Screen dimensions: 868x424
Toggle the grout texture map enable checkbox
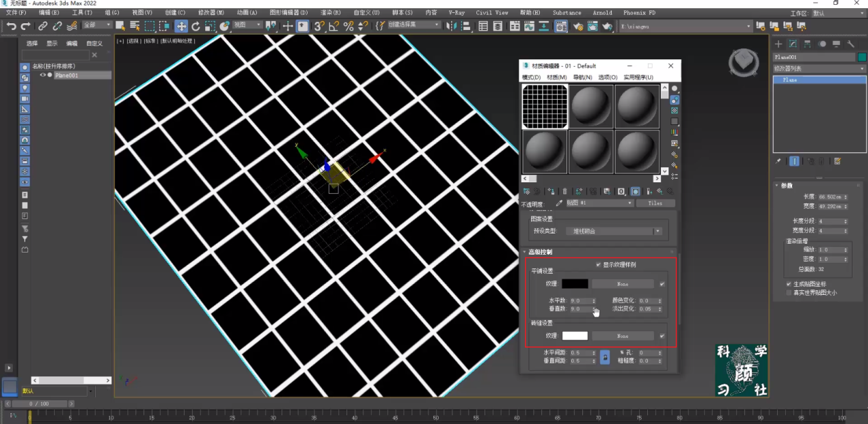[x=662, y=335]
